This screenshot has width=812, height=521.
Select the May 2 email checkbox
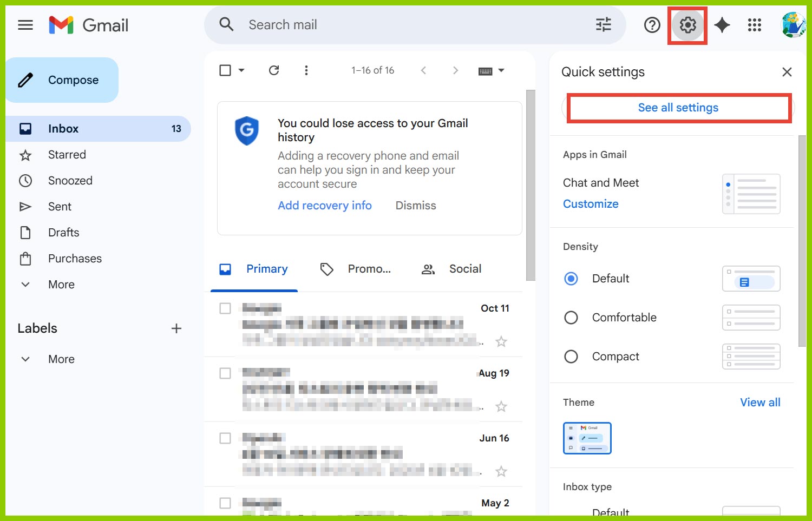coord(225,503)
